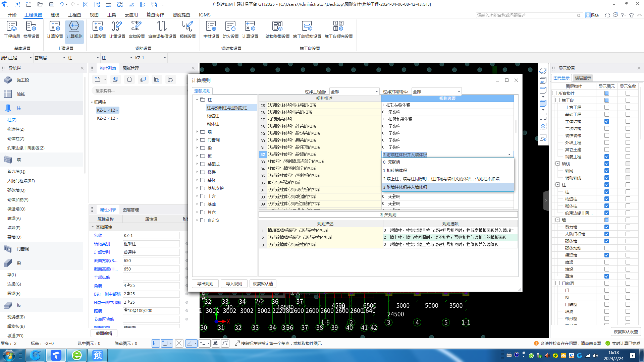Viewport: 644px width, 362px height.
Task: Open the 云应用 ribbon tab
Action: (x=131, y=15)
